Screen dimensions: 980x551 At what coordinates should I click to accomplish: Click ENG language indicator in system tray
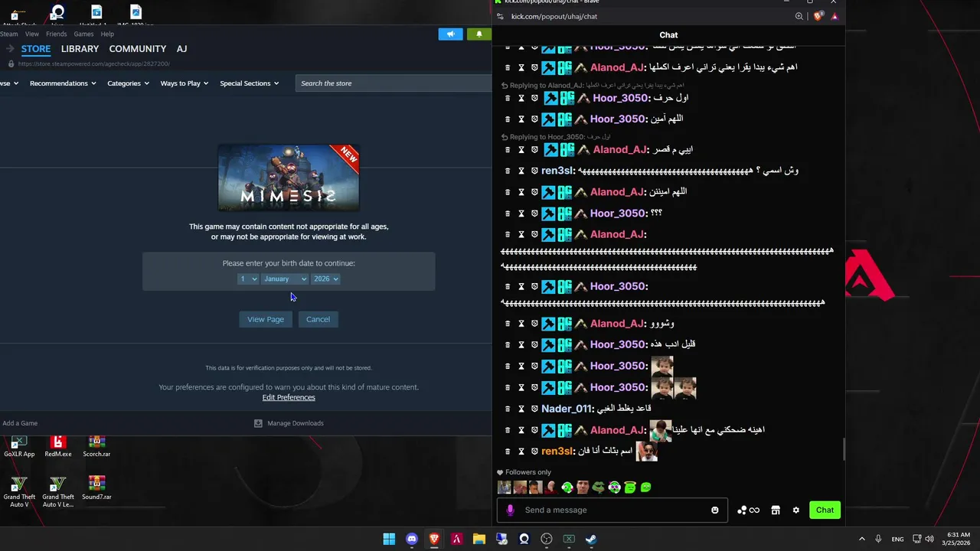(x=897, y=539)
